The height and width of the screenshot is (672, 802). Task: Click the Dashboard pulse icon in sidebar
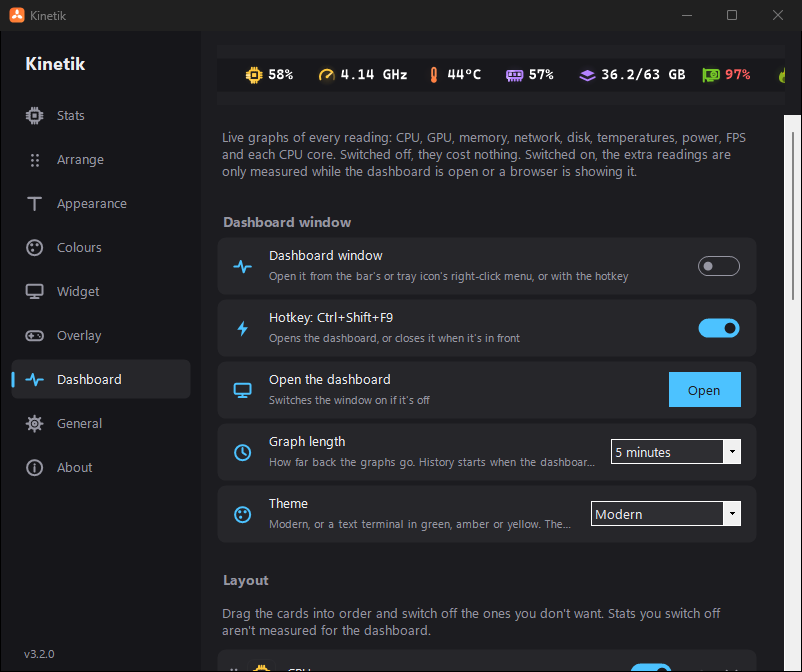click(x=34, y=379)
